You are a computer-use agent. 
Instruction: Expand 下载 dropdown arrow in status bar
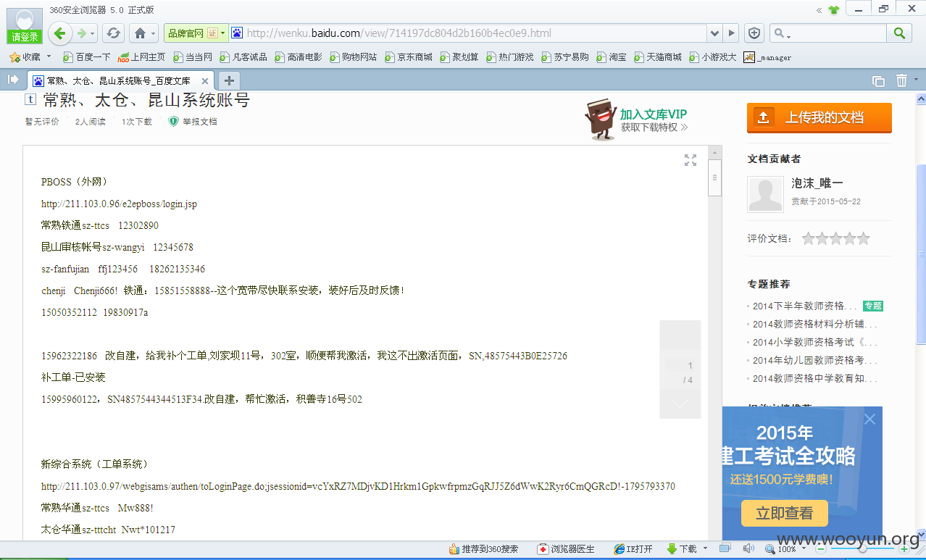705,549
